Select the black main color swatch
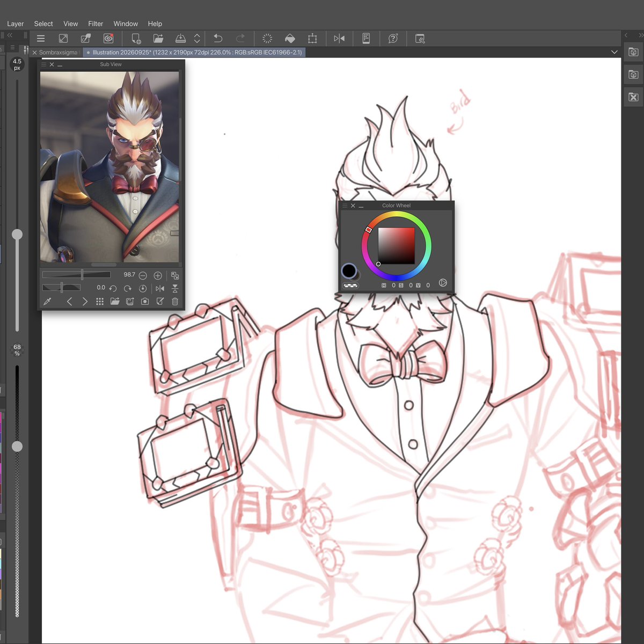 point(349,271)
